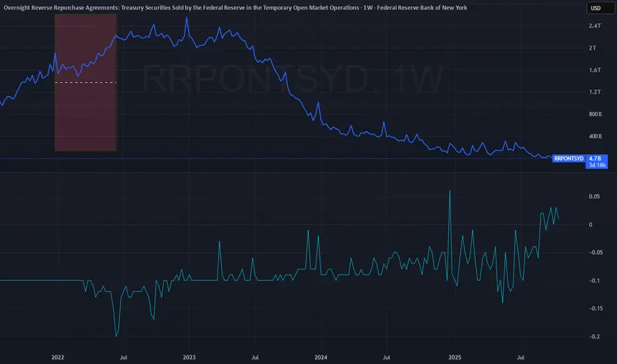Screen dimensions: 617x364
Task: Select the white dashed horizontal line
Action: 85,82
